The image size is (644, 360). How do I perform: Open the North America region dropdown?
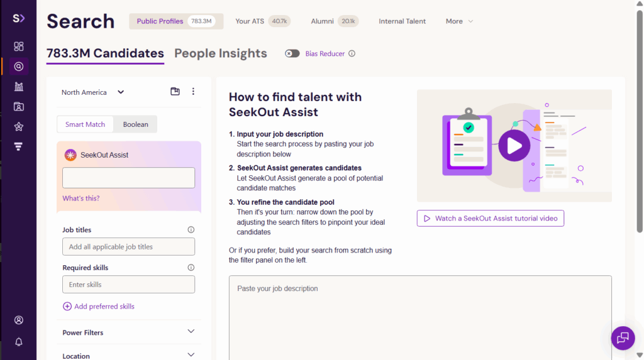93,92
